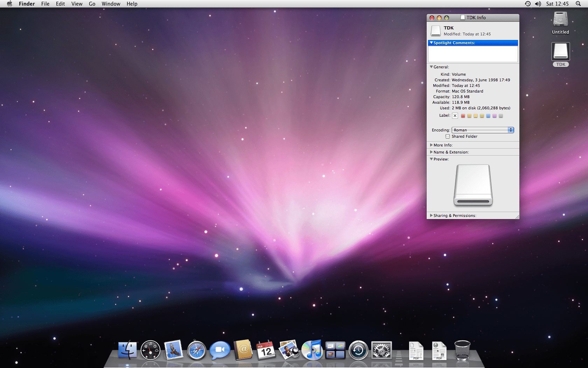Open Spotlight search magnifier in menu bar
Viewport: 588px width, 368px height.
tap(578, 4)
